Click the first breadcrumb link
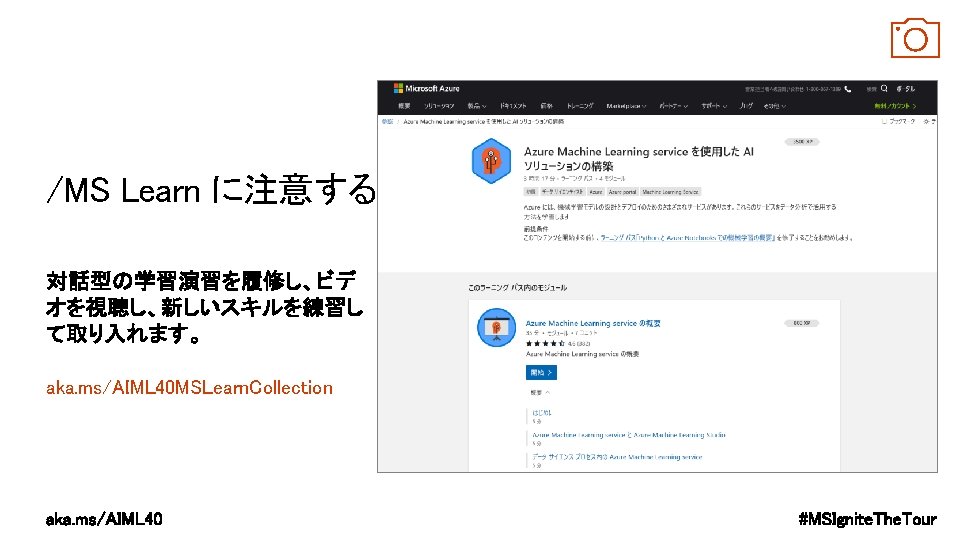 coord(387,122)
